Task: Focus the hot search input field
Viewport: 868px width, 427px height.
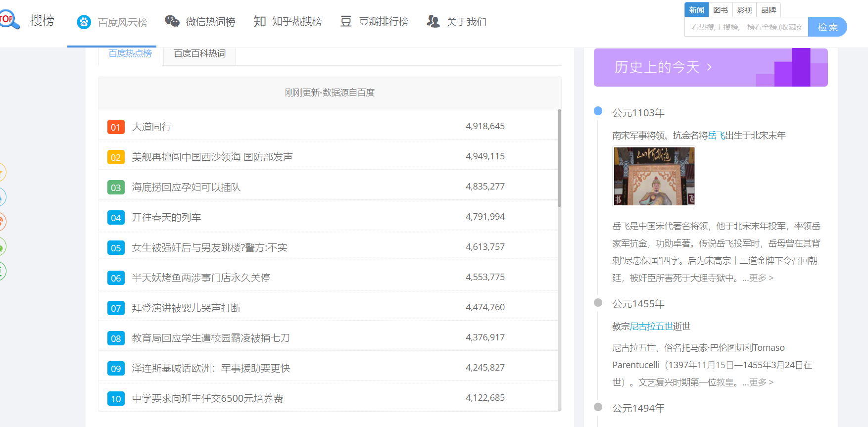Action: (x=746, y=27)
